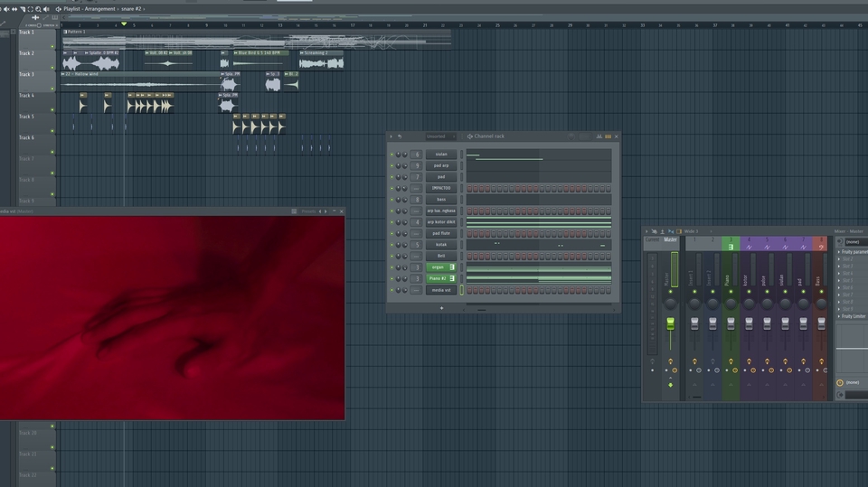Select mixer track 3 Piano header
The width and height of the screenshot is (868, 487).
[x=731, y=244]
